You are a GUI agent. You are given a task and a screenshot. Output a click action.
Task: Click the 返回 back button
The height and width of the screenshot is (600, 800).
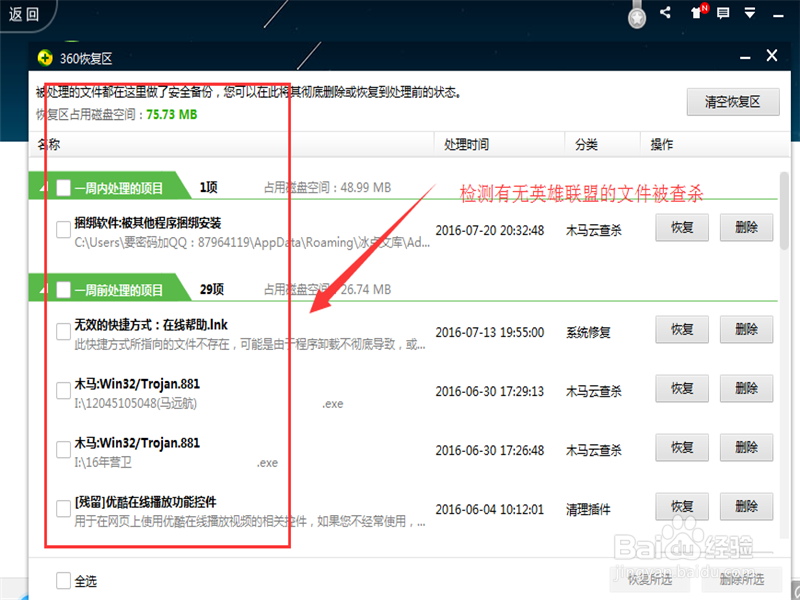(24, 14)
